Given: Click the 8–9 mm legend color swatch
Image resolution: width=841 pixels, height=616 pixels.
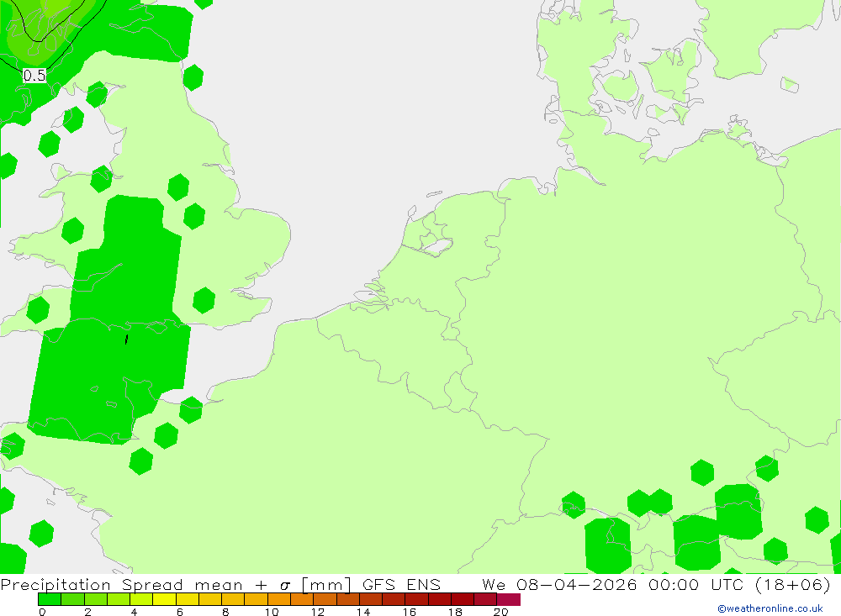Looking at the screenshot, I should (x=233, y=599).
